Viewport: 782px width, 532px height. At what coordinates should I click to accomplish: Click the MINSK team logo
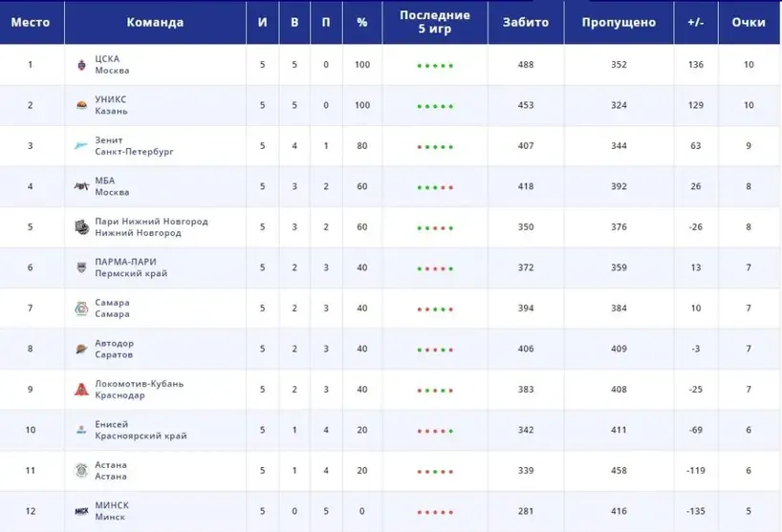click(81, 511)
